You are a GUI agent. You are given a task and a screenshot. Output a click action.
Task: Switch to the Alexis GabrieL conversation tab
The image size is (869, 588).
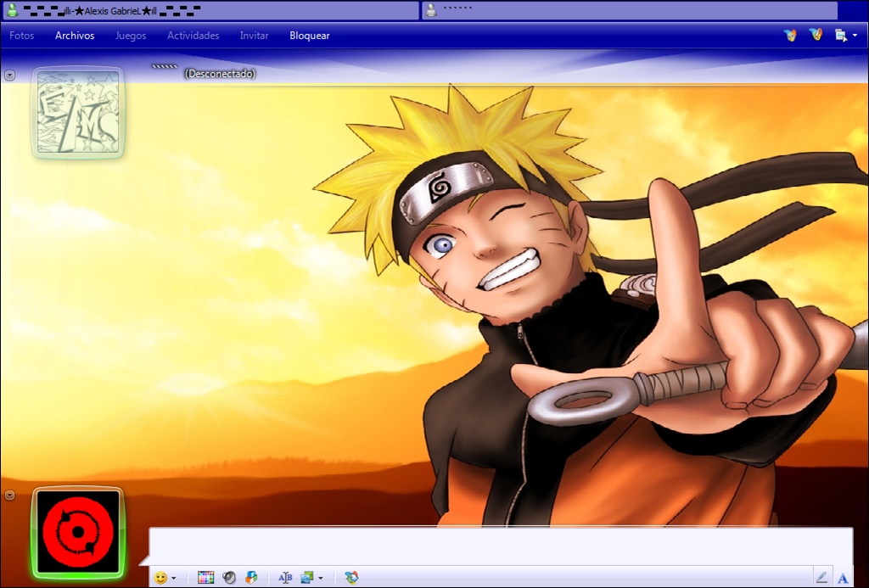(210, 10)
